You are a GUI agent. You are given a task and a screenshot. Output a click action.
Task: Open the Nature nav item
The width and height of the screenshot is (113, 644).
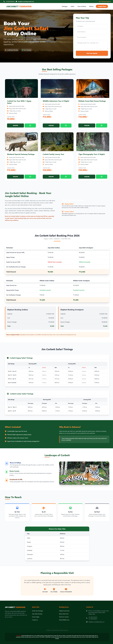(92, 7)
